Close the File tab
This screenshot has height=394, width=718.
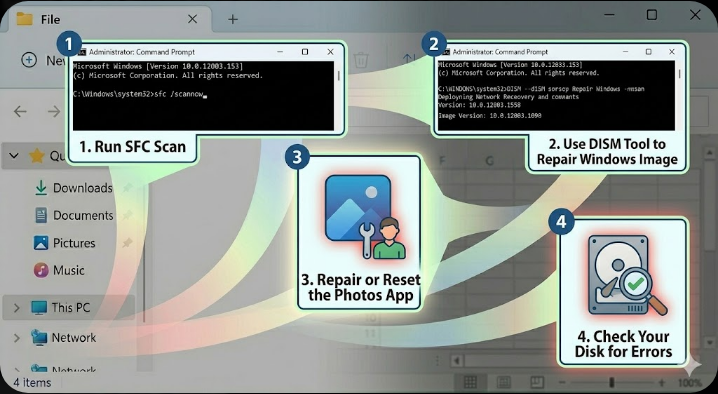[193, 19]
